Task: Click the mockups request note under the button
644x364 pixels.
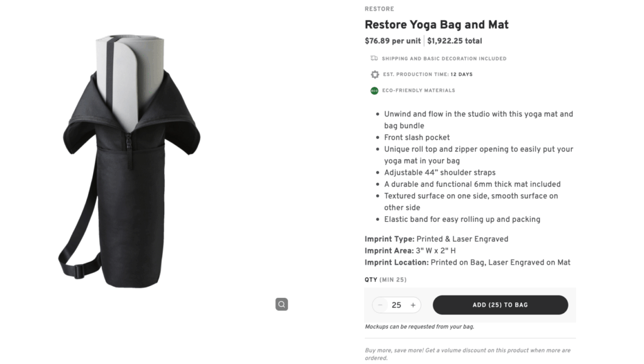Action: coord(419,326)
